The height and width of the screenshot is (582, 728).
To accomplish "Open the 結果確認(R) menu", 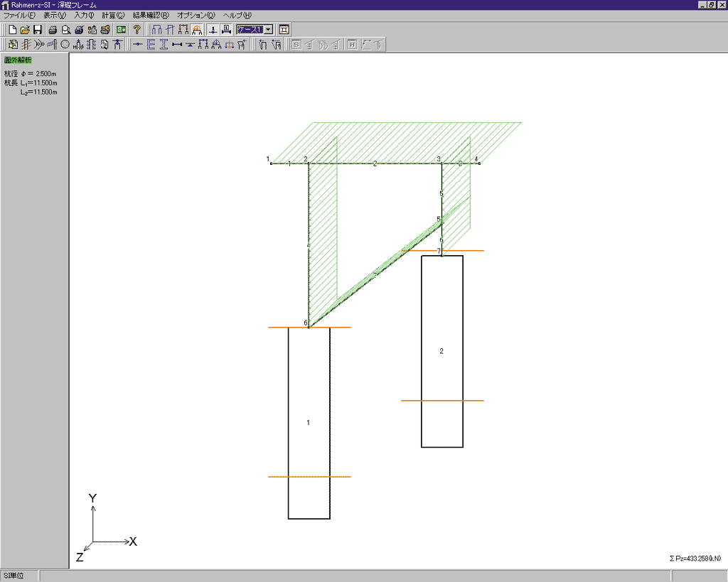I will click(151, 15).
